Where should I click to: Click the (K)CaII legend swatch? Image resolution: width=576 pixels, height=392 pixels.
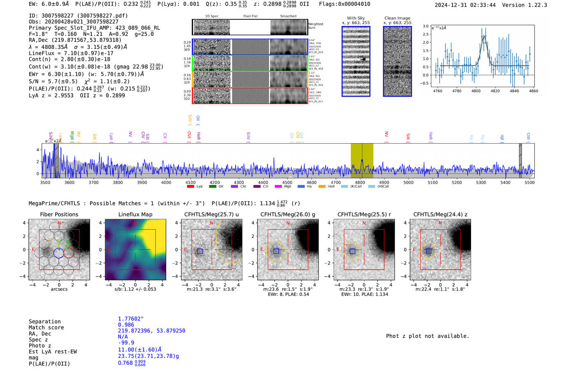[x=344, y=186]
